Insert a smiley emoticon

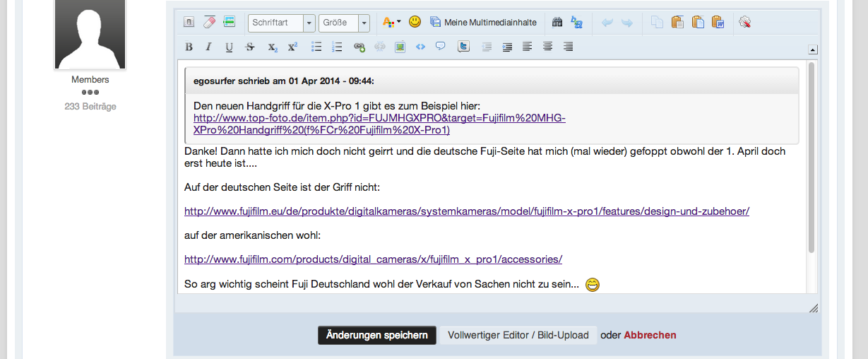(x=415, y=23)
